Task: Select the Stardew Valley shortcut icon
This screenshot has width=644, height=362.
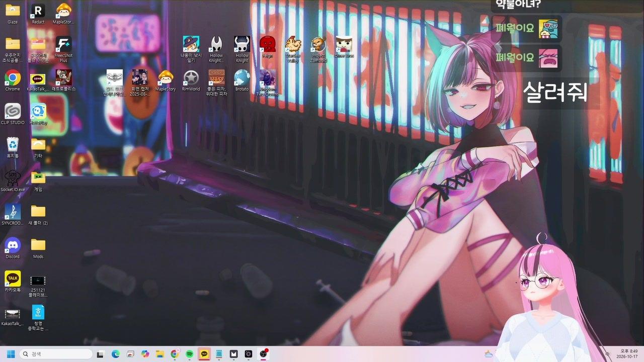Action: point(293,49)
